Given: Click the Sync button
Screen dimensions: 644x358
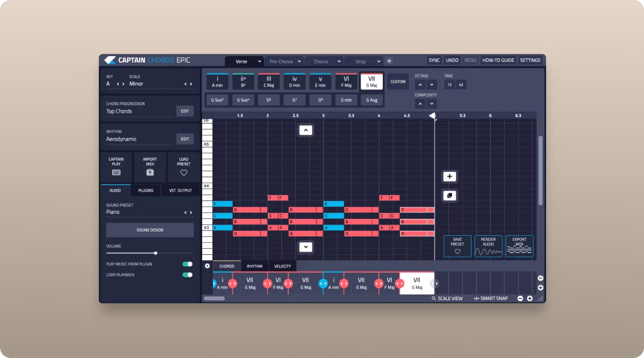Looking at the screenshot, I should [434, 60].
